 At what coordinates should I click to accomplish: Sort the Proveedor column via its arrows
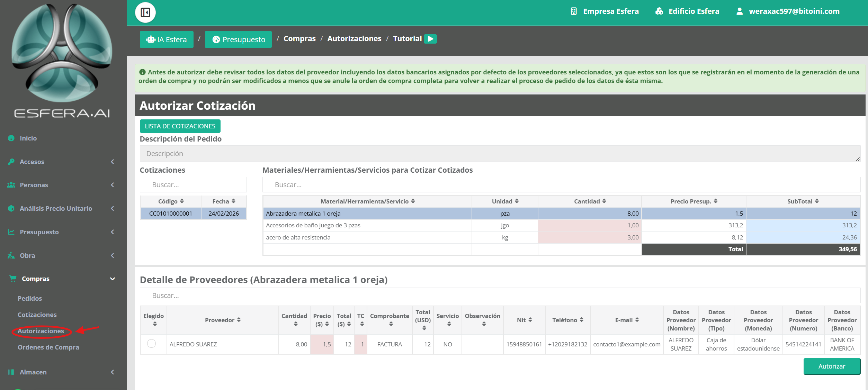[239, 320]
